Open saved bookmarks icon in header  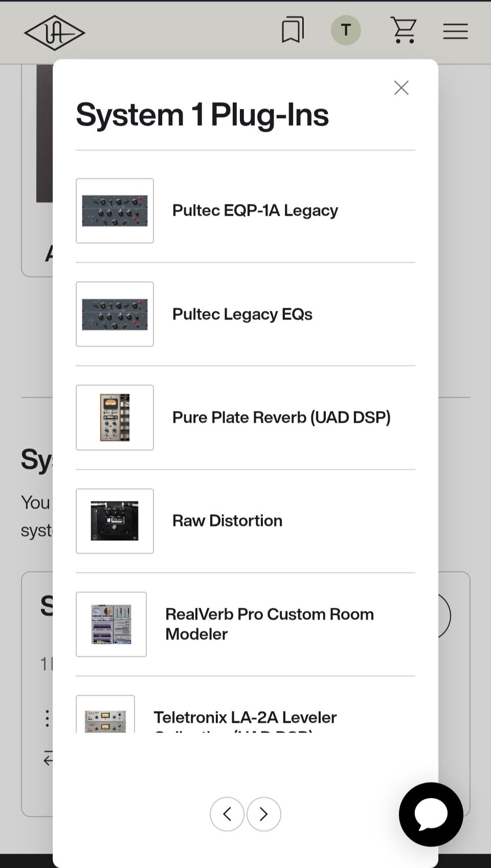point(293,30)
